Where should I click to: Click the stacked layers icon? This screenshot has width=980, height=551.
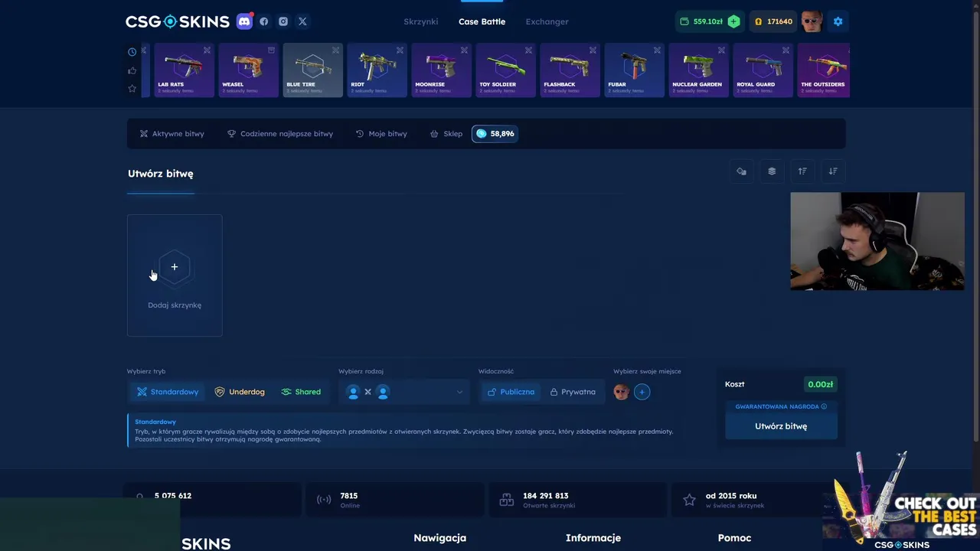(772, 171)
